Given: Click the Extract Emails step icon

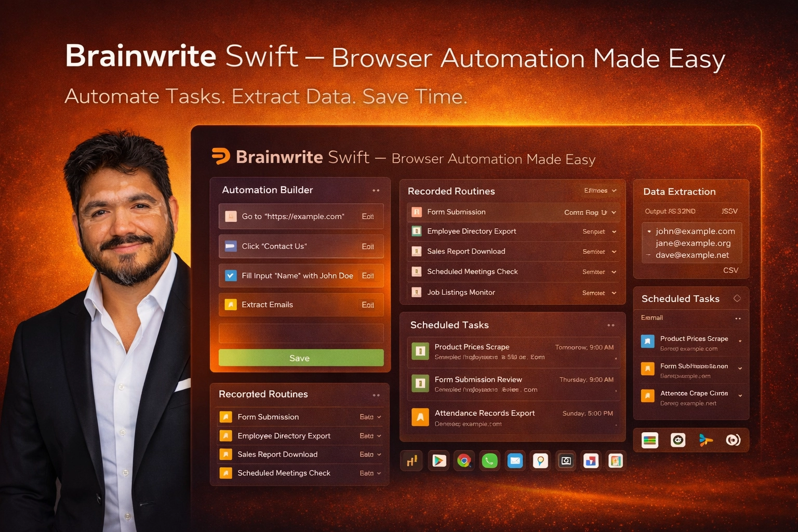Looking at the screenshot, I should [230, 304].
